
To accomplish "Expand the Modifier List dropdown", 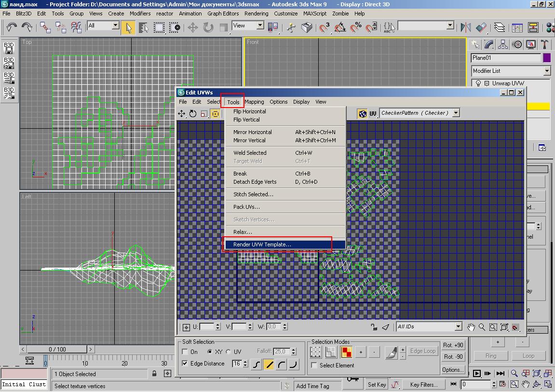I will coord(546,71).
